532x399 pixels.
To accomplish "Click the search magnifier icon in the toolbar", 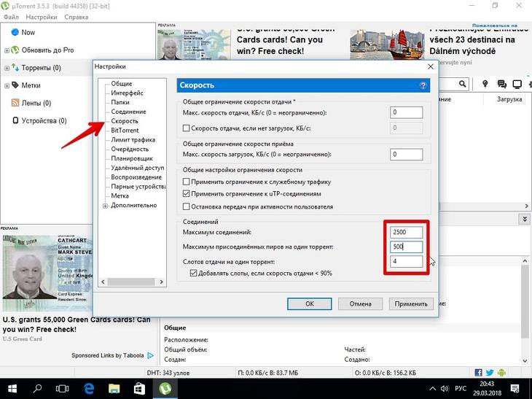I will pyautogui.click(x=462, y=84).
